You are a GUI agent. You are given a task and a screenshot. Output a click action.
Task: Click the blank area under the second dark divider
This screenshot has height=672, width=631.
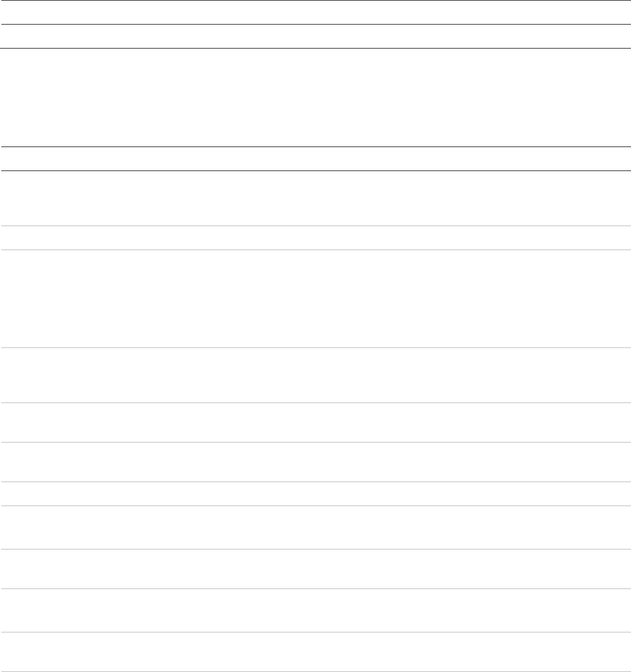pyautogui.click(x=315, y=198)
